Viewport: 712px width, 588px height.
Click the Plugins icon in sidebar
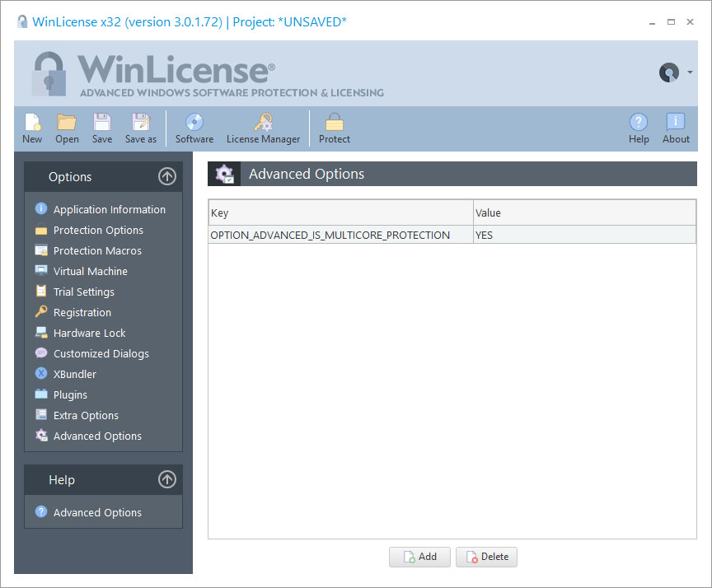pos(41,394)
